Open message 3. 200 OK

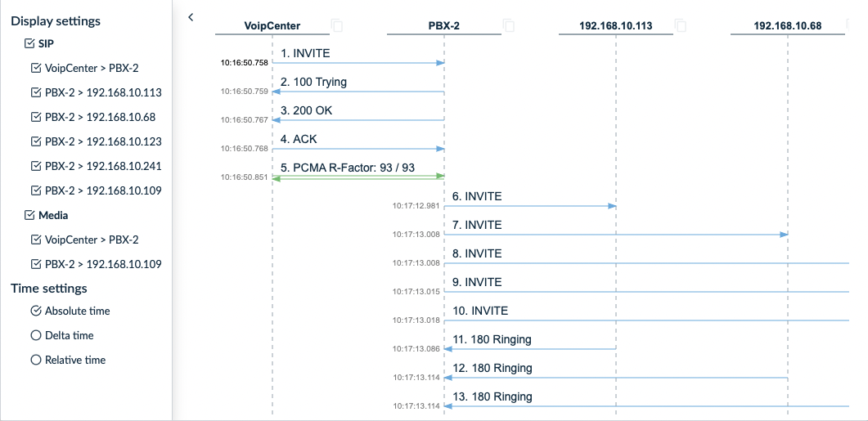(x=306, y=111)
